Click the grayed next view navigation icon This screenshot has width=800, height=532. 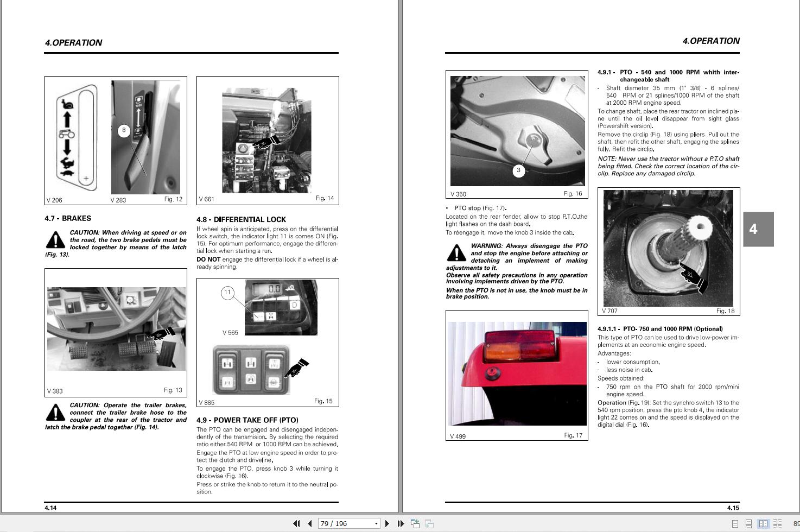point(429,523)
